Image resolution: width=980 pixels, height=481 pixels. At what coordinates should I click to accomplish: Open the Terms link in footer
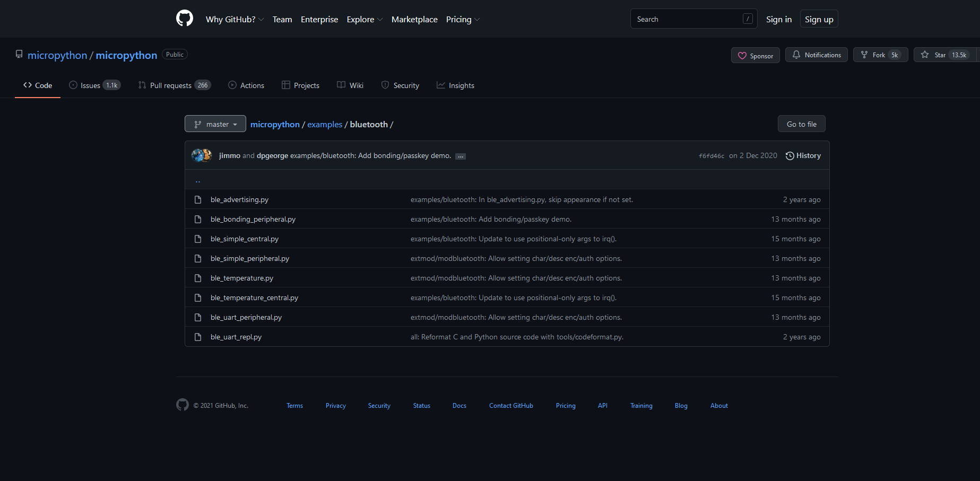click(x=294, y=406)
